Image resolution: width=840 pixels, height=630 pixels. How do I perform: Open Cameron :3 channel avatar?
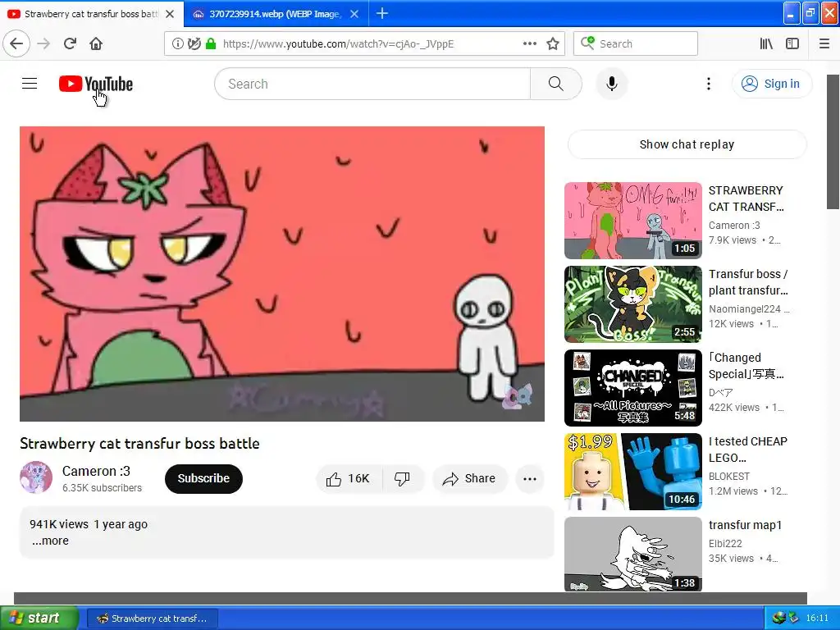click(36, 477)
